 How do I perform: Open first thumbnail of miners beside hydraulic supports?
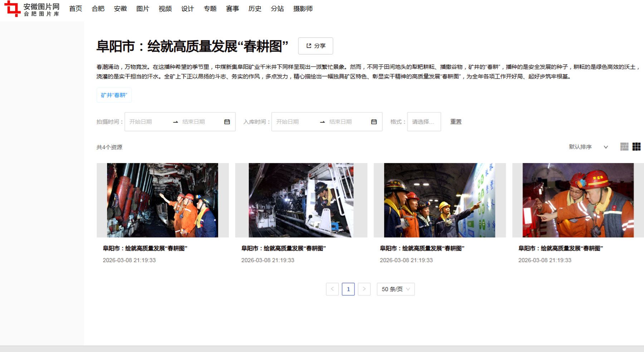click(162, 200)
